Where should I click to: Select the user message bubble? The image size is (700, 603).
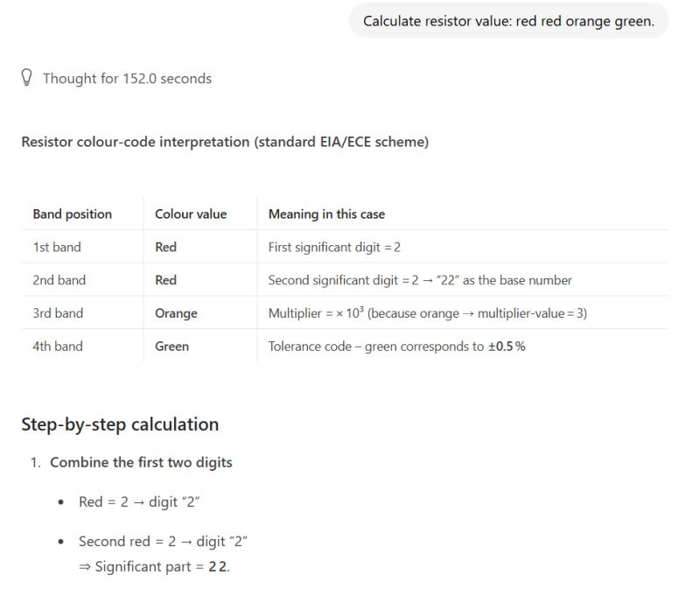pos(508,20)
